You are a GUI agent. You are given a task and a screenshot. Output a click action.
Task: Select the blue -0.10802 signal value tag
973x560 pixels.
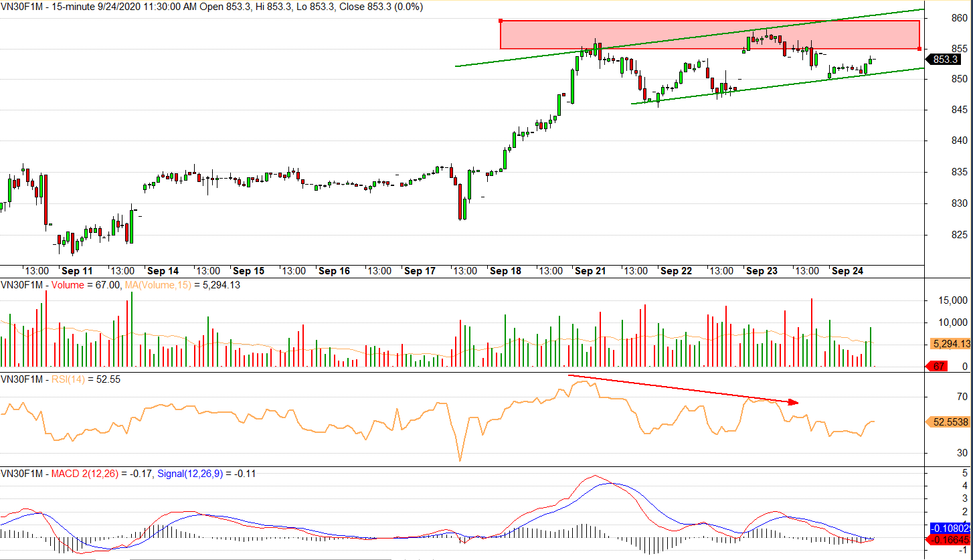click(950, 528)
